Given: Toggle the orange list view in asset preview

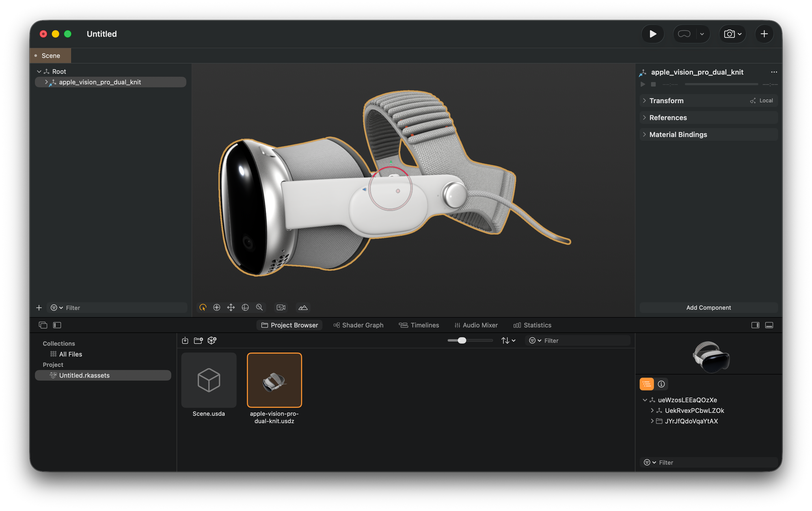Looking at the screenshot, I should click(x=646, y=383).
